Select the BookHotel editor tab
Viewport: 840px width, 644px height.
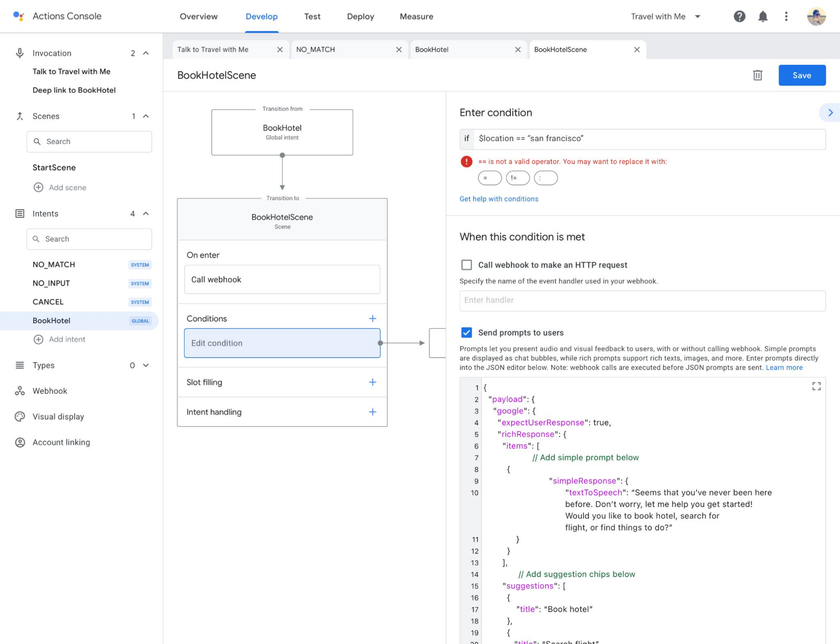[468, 49]
